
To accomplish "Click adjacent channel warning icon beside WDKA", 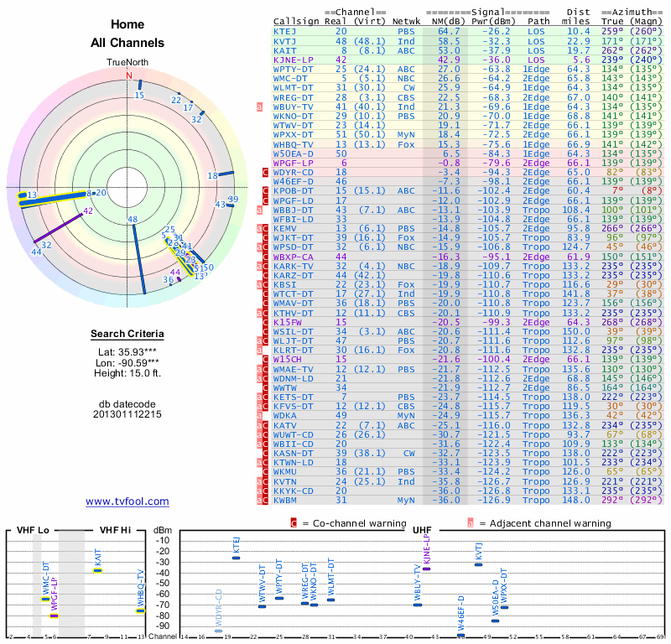I will coord(259,415).
